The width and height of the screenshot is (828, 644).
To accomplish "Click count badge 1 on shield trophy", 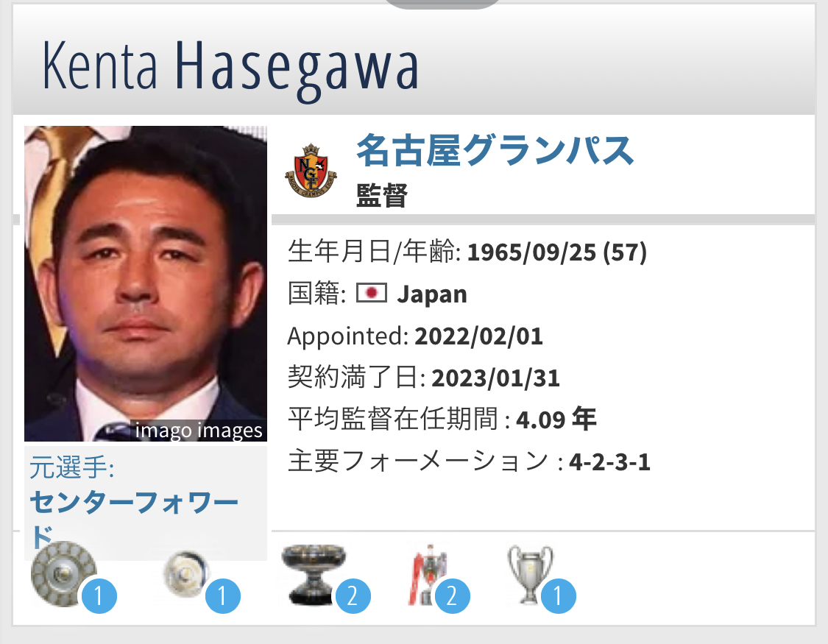I will [99, 596].
